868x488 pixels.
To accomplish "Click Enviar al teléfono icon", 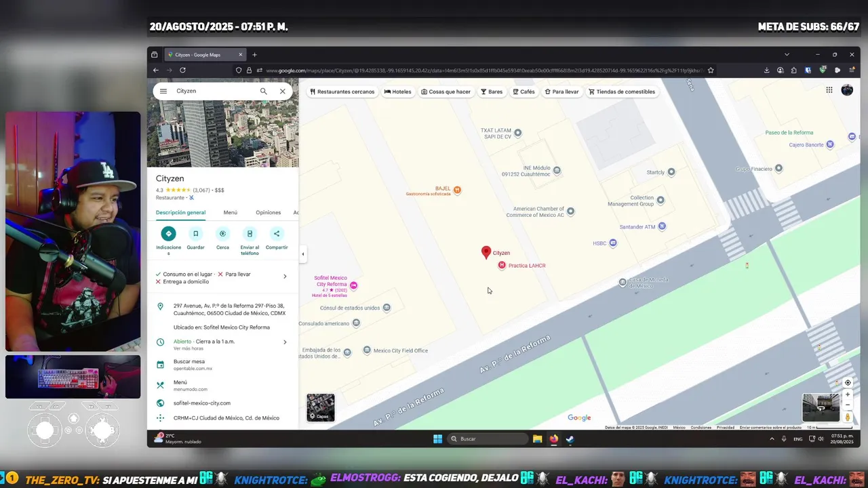I will coord(250,234).
